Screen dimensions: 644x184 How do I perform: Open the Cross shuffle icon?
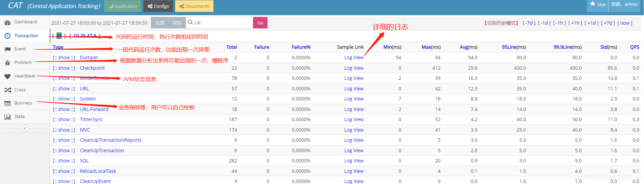[x=7, y=90]
